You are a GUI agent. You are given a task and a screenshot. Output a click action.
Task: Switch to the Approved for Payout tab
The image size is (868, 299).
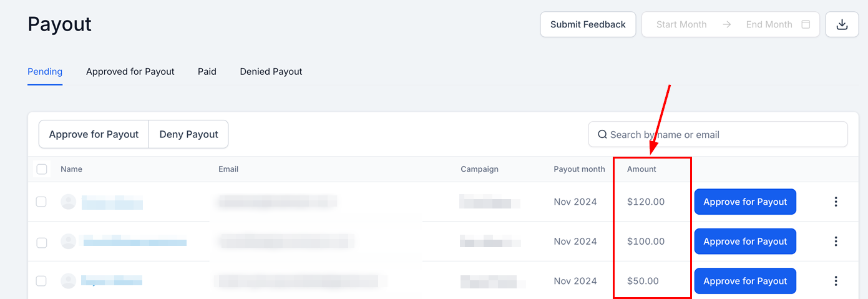pos(130,72)
